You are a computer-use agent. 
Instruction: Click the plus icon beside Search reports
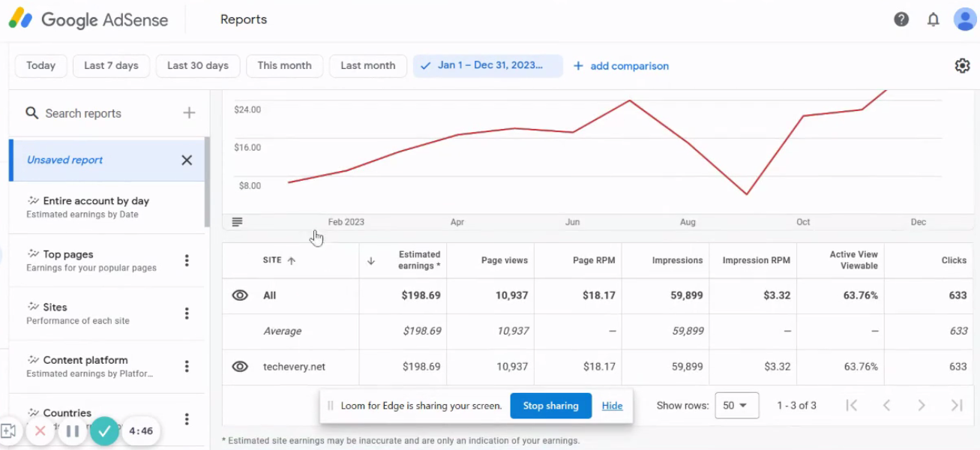click(189, 113)
